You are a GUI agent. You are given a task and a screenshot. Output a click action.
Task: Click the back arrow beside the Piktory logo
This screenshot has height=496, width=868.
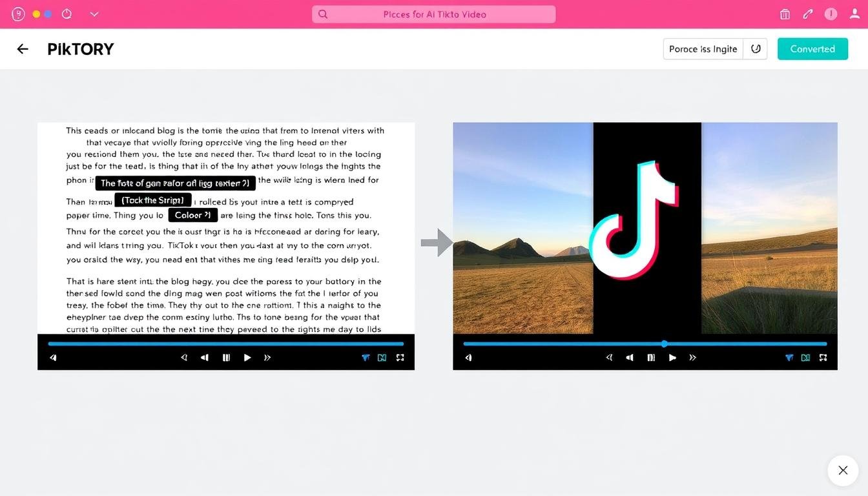pos(23,49)
